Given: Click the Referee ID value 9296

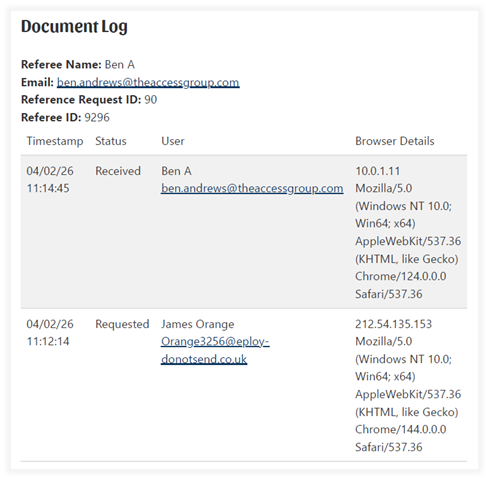Looking at the screenshot, I should pos(97,117).
